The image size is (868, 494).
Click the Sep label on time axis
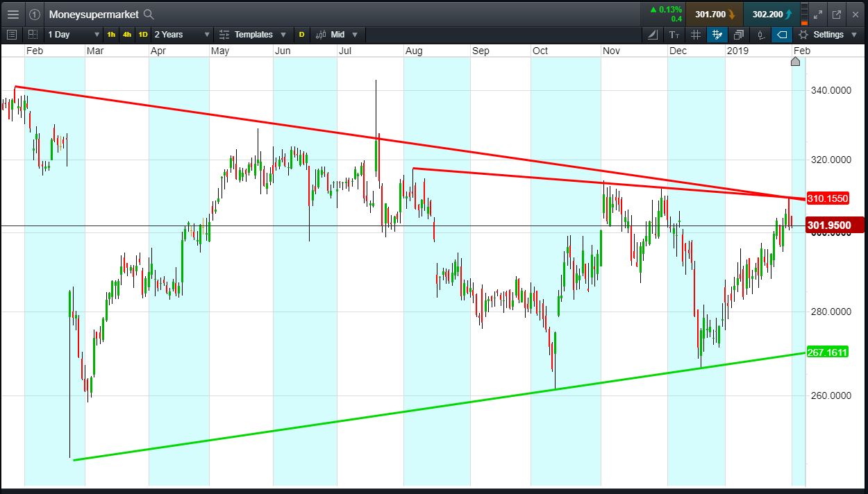[x=481, y=51]
